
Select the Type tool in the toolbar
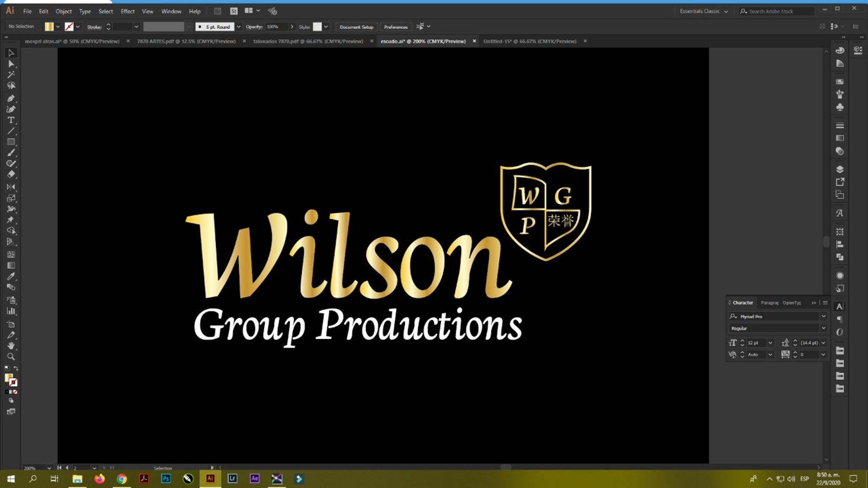(x=11, y=120)
